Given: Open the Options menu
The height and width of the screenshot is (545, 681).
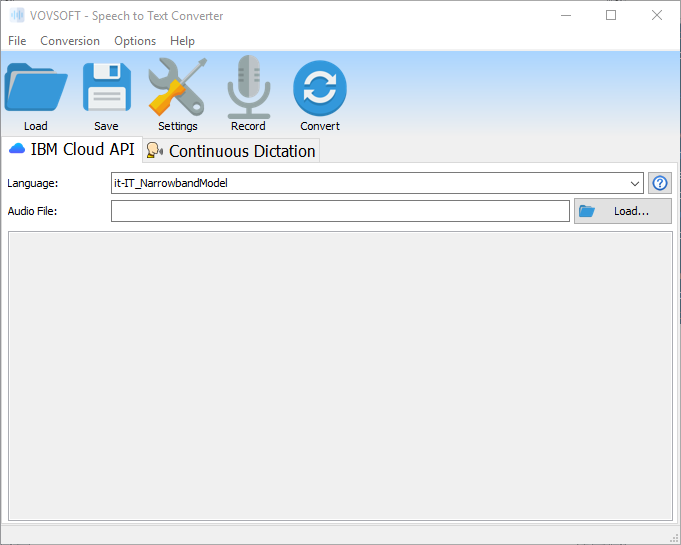Looking at the screenshot, I should (135, 41).
